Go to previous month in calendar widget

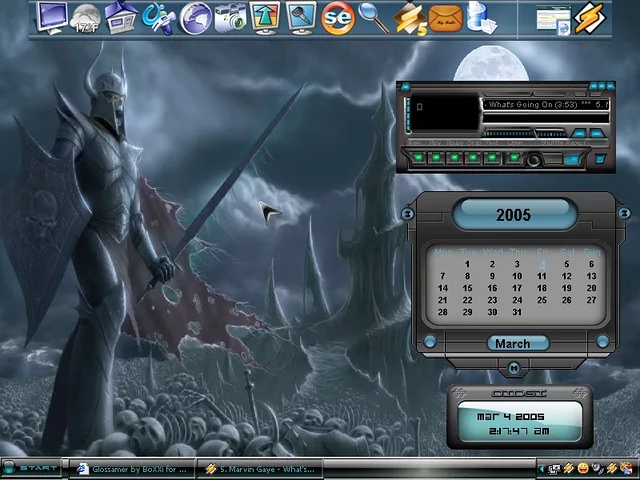tap(430, 342)
